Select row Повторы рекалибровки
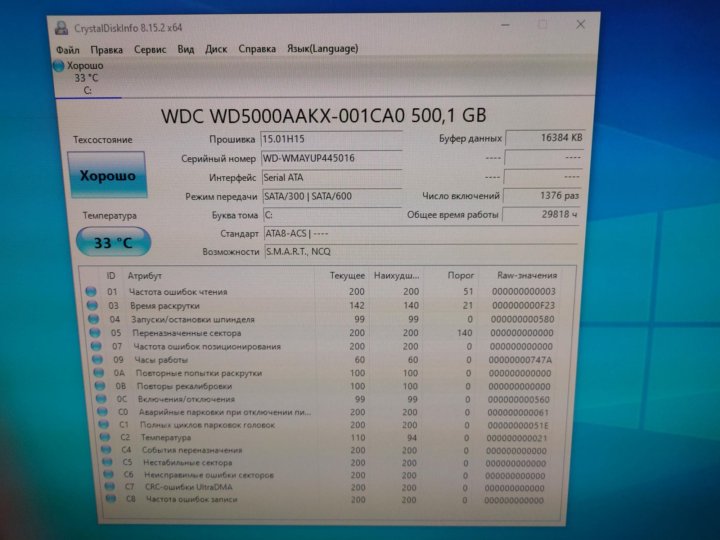The image size is (720, 540). click(x=326, y=386)
